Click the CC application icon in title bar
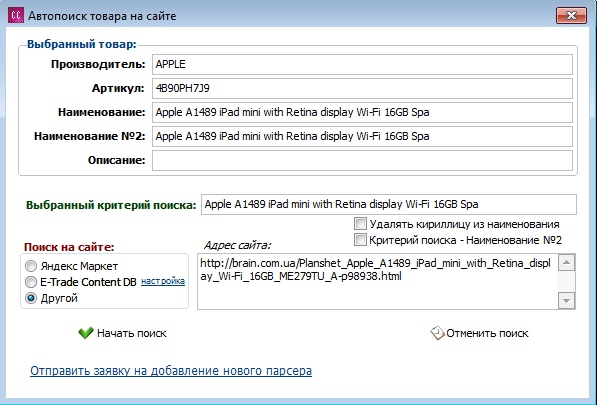Viewport: 597px width, 405px height. [x=16, y=16]
